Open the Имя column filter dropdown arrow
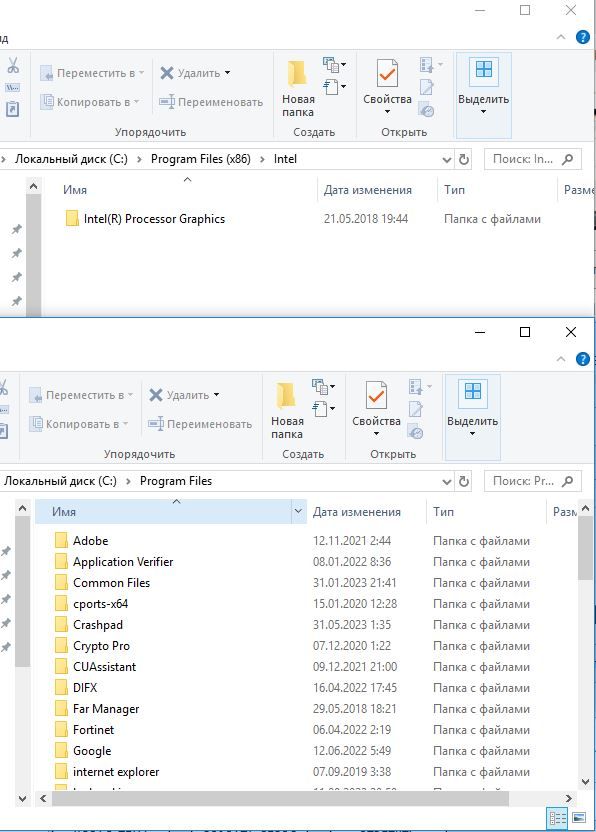This screenshot has height=832, width=596. click(x=298, y=512)
